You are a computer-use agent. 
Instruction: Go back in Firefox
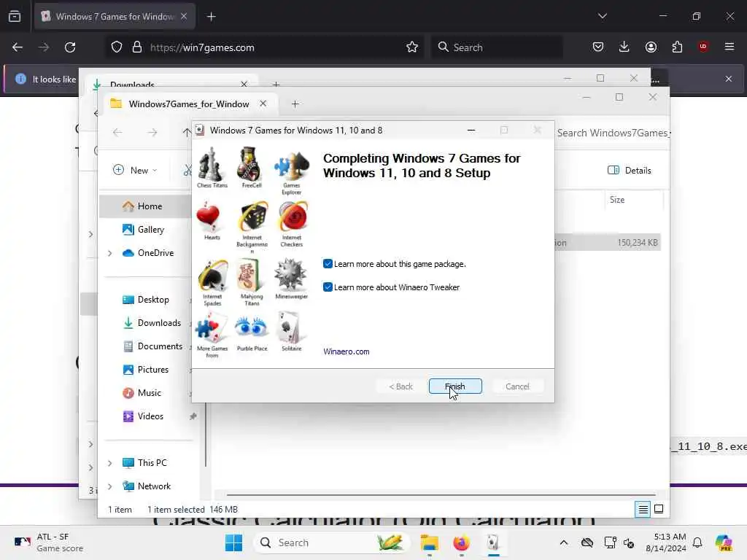pyautogui.click(x=18, y=47)
